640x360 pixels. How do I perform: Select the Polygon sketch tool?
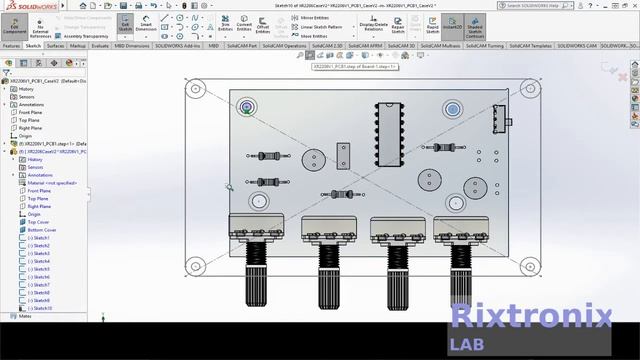(x=179, y=36)
